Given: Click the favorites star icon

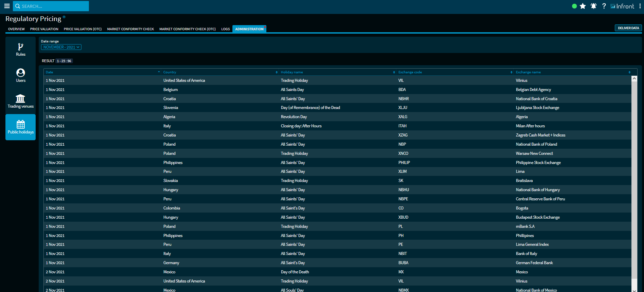Looking at the screenshot, I should point(583,6).
